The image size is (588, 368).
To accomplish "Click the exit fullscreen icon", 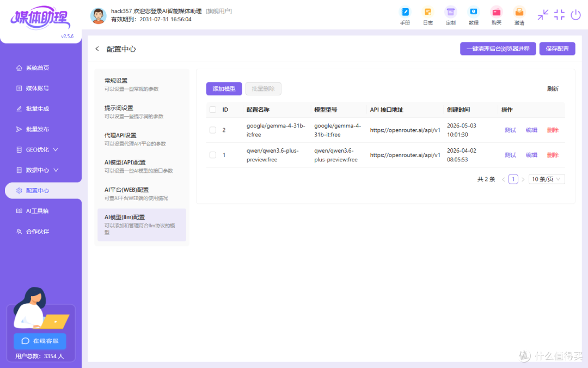I will click(559, 15).
